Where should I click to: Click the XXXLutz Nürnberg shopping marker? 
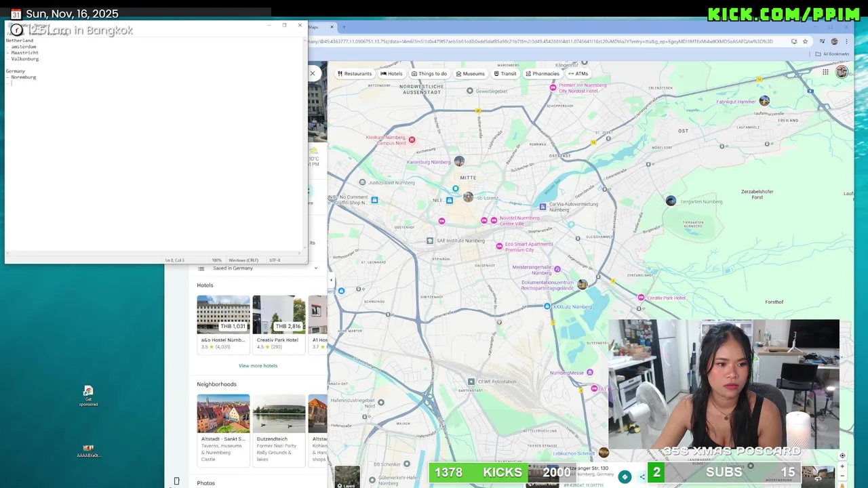click(547, 306)
